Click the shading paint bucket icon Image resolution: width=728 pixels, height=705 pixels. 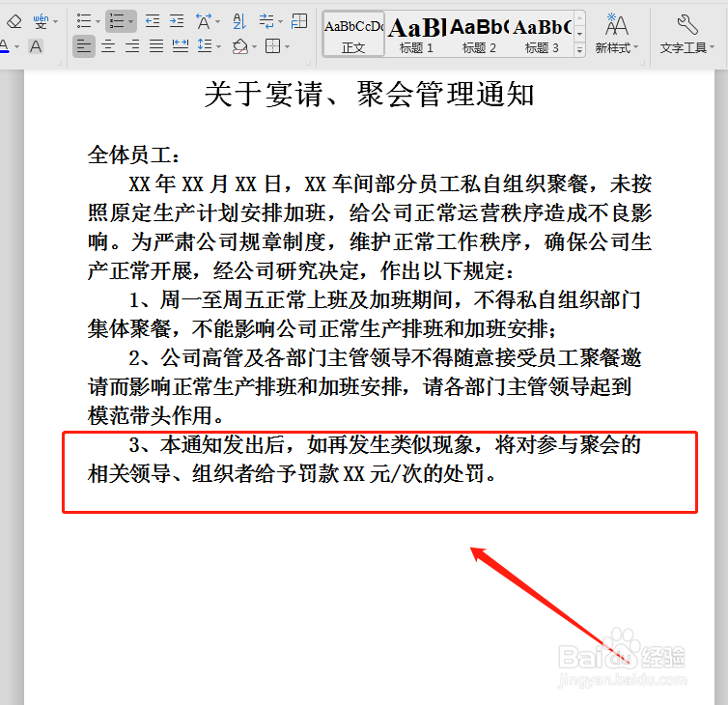click(x=240, y=46)
